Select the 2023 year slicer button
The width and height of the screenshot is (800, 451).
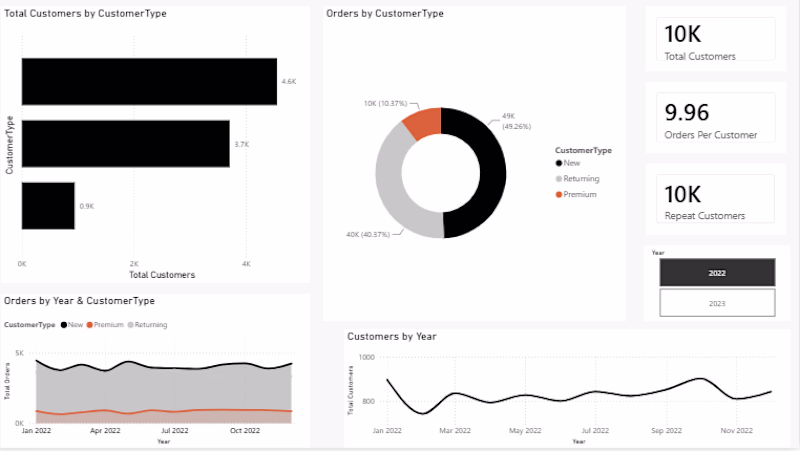[x=717, y=303]
